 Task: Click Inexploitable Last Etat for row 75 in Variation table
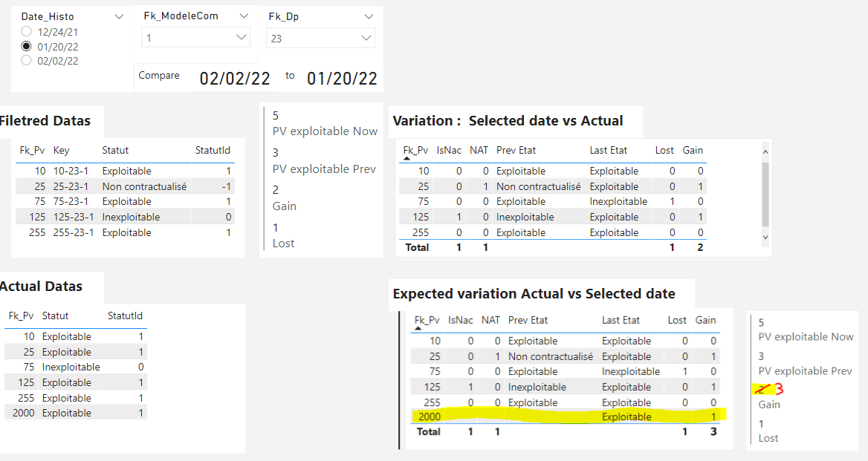618,202
